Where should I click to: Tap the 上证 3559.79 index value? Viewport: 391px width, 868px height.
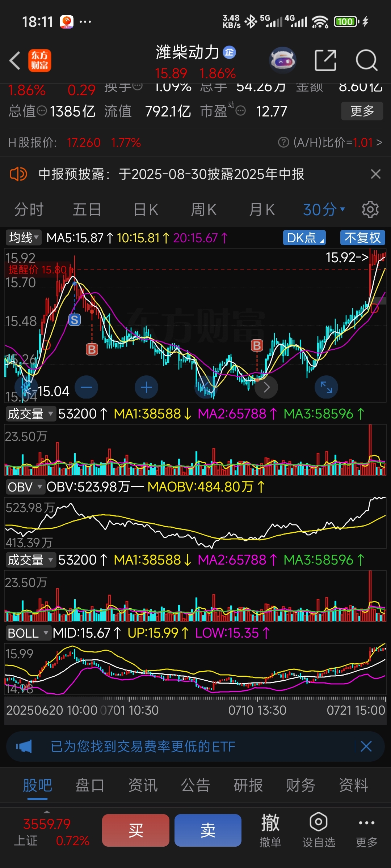(x=47, y=824)
